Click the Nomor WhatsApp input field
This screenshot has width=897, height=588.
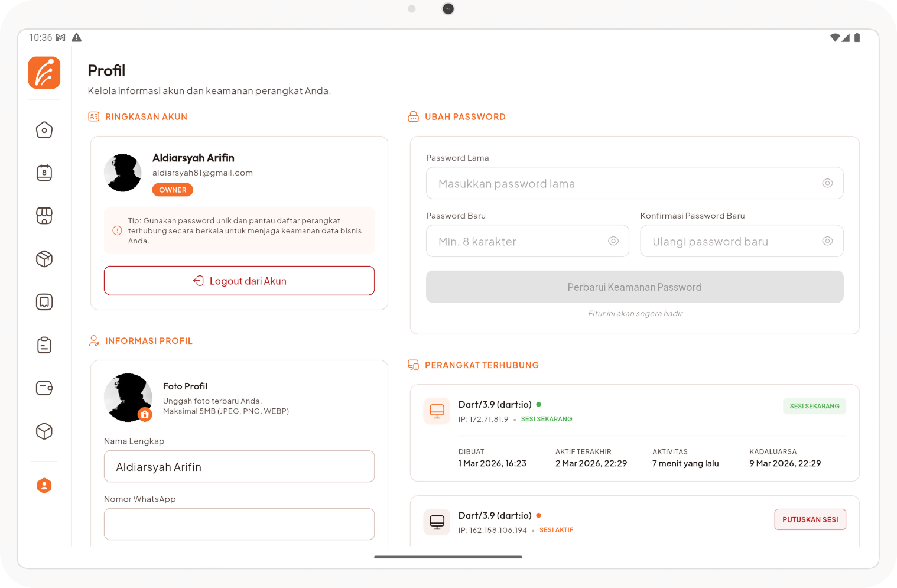tap(239, 524)
